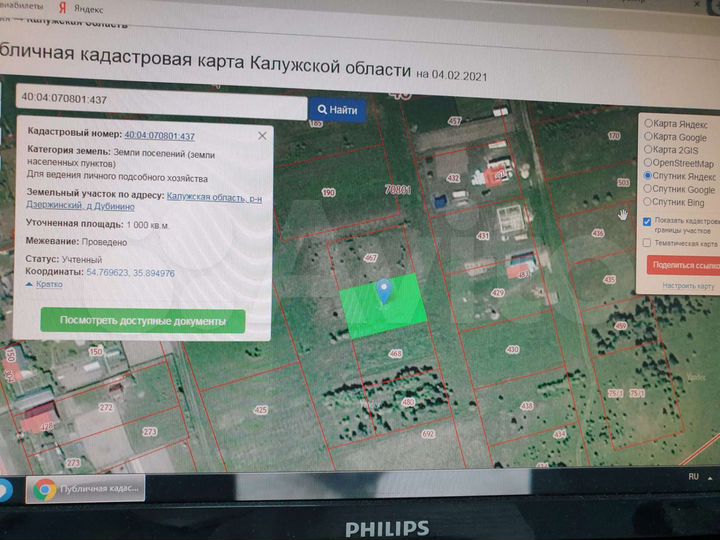Click parcel label 503 on map
This screenshot has width=720, height=540.
pos(623,182)
